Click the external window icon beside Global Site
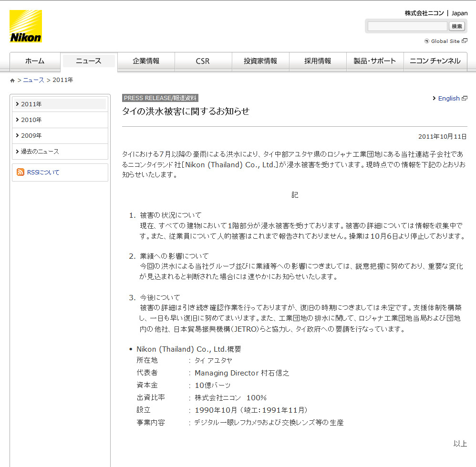The image size is (476, 467). point(465,41)
